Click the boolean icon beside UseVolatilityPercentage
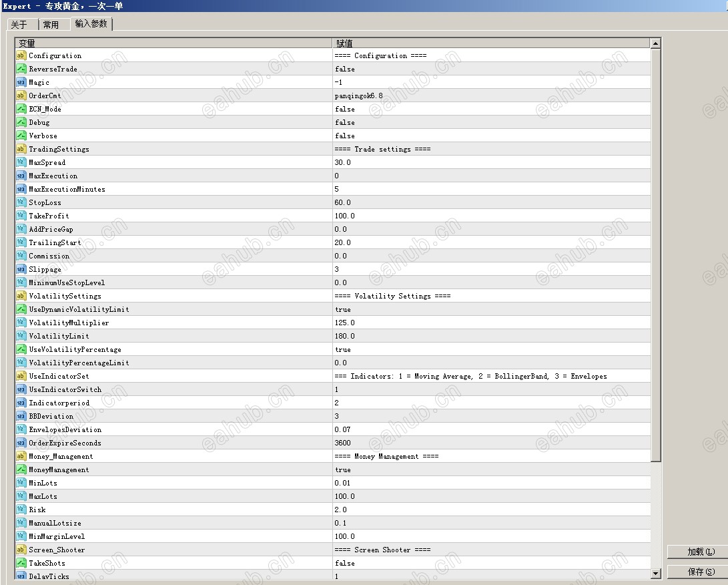The height and width of the screenshot is (585, 728). pyautogui.click(x=21, y=349)
